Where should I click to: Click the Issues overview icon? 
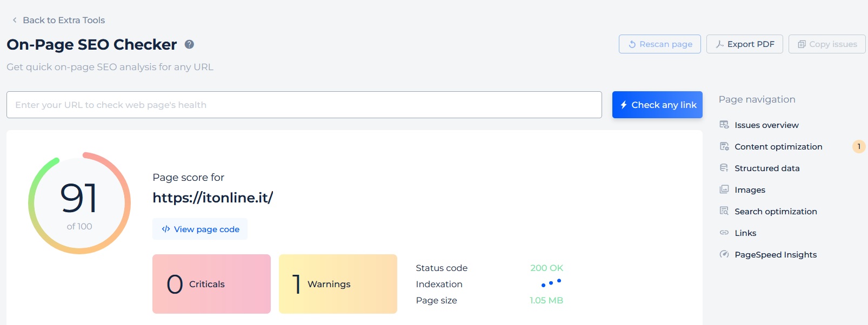click(x=724, y=125)
